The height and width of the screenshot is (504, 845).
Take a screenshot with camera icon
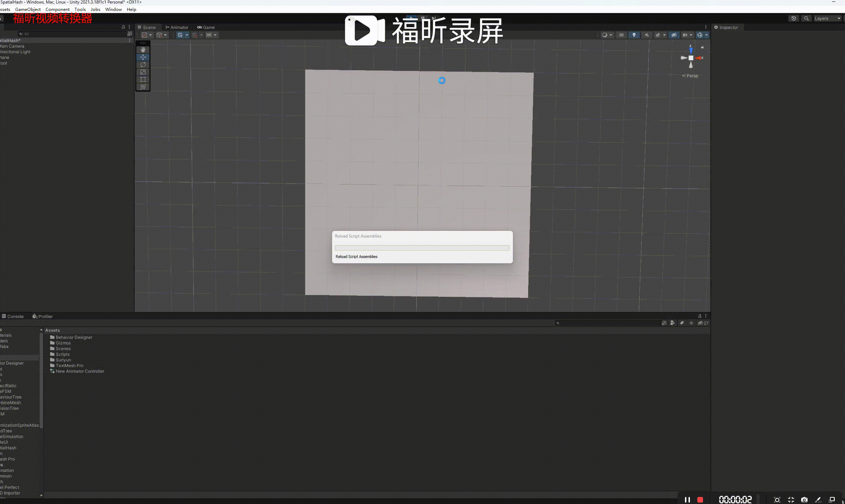coord(804,500)
